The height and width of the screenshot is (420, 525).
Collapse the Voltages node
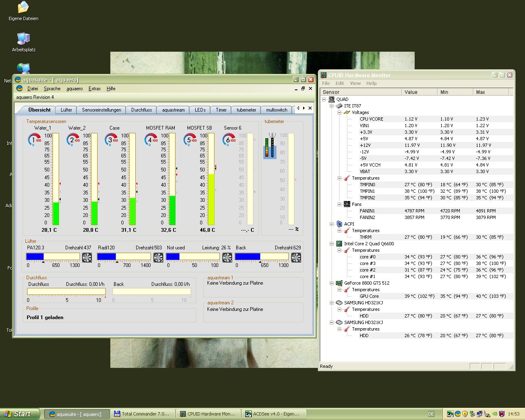pyautogui.click(x=339, y=112)
